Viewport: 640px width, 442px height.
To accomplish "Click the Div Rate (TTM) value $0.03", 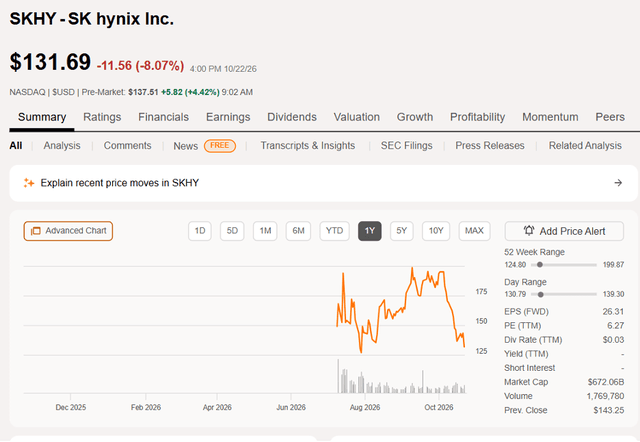I will pyautogui.click(x=613, y=340).
